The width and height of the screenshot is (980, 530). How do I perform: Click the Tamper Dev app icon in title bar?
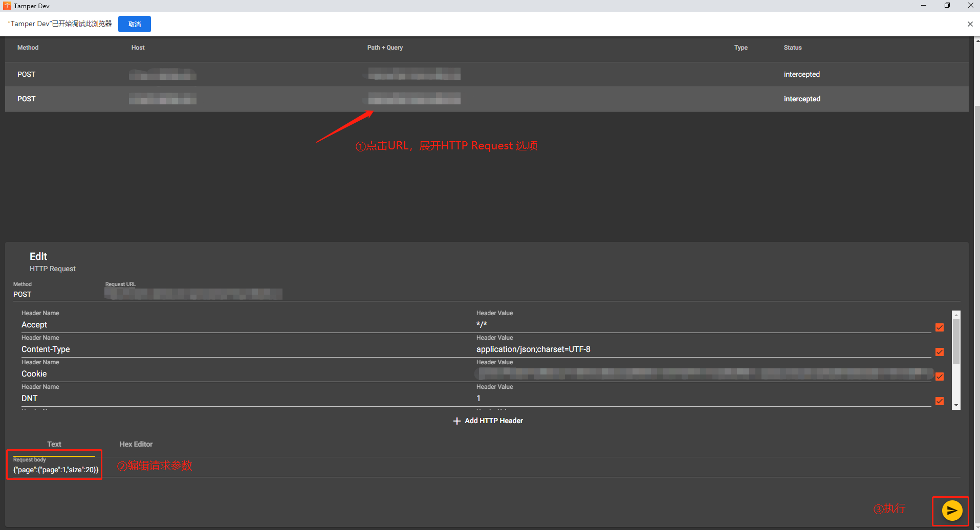tap(7, 6)
